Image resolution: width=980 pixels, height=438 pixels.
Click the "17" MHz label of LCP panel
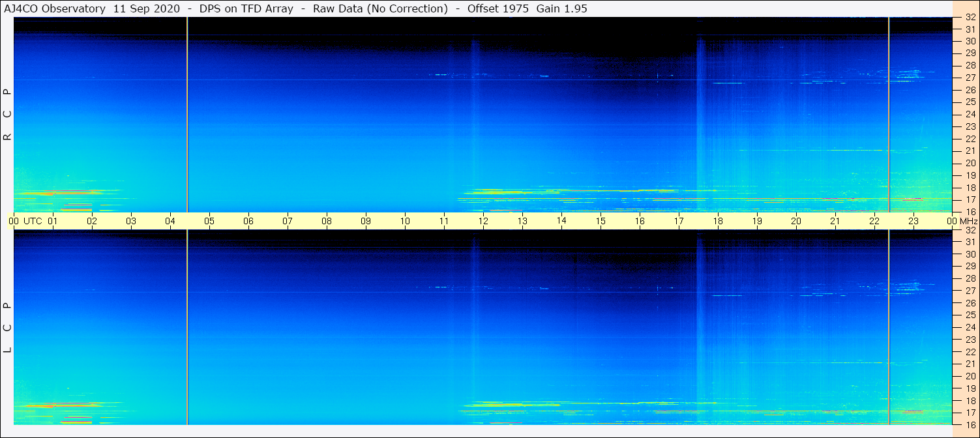(x=970, y=413)
